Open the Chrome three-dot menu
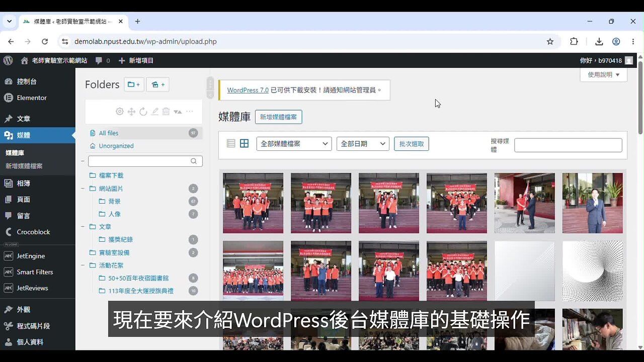This screenshot has height=362, width=644. (x=632, y=42)
